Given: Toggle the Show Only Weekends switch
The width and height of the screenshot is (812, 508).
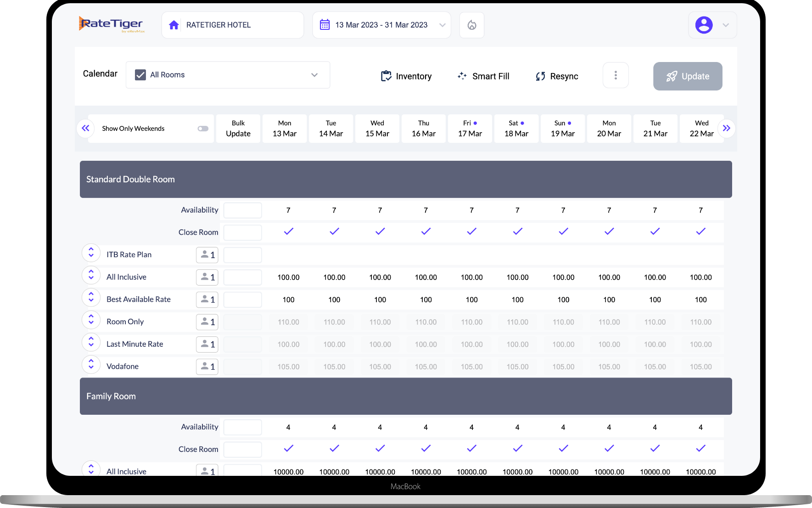Looking at the screenshot, I should click(203, 129).
